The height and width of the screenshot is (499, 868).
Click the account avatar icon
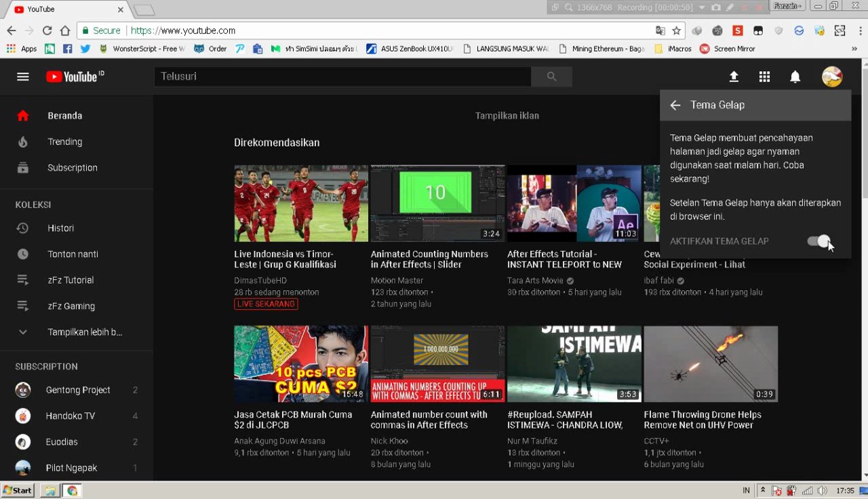tap(831, 77)
